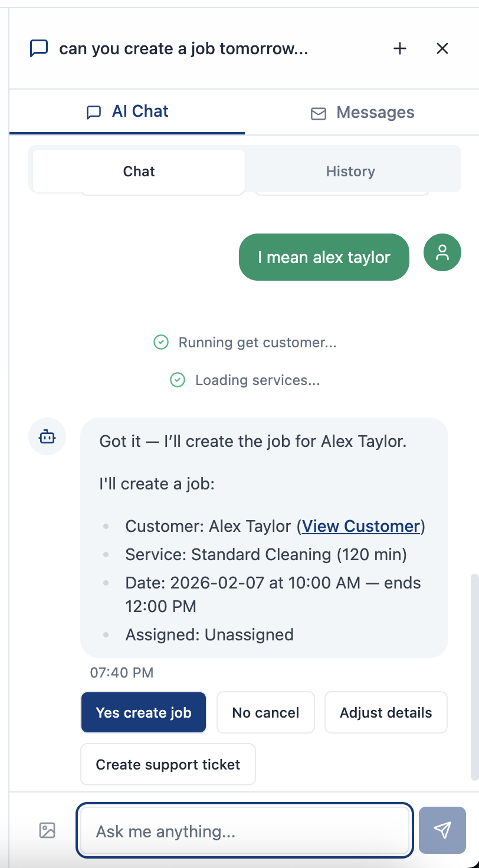Click the Create support ticket button

coord(168,764)
